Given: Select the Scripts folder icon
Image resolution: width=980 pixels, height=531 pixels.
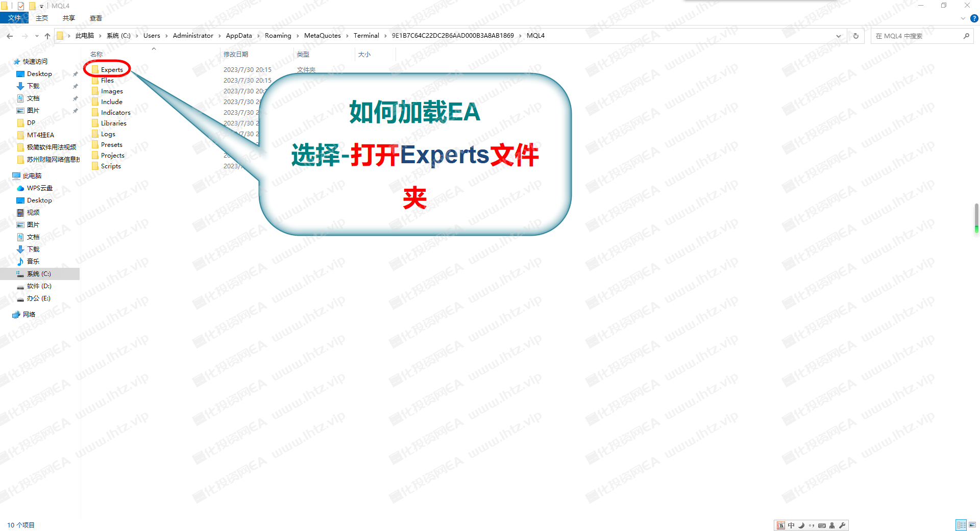Looking at the screenshot, I should pyautogui.click(x=95, y=166).
